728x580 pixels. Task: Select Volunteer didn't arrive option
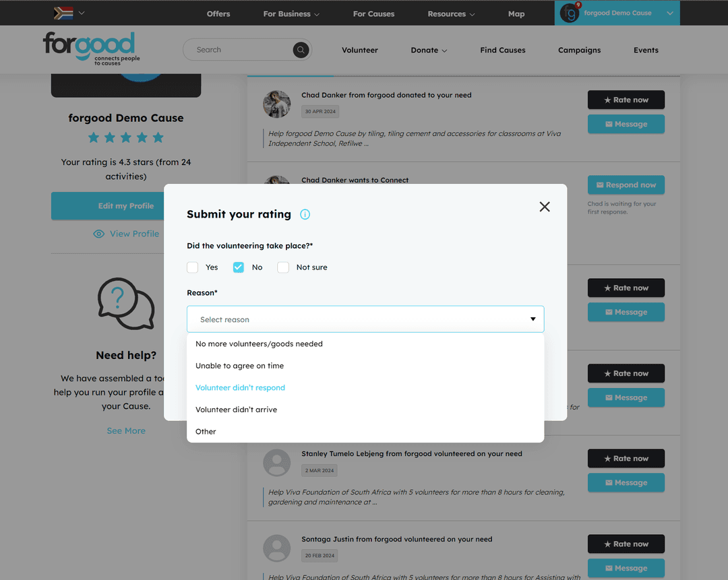(236, 410)
